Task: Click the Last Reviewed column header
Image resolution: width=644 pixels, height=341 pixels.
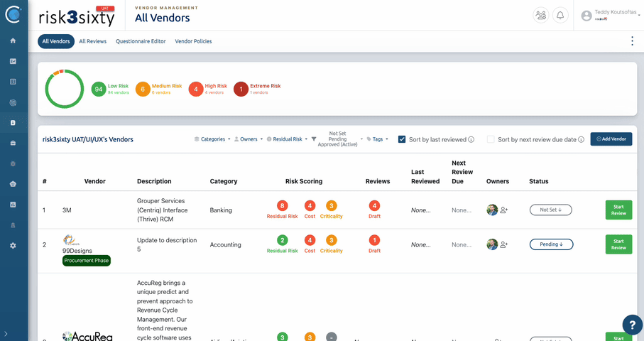Action: [x=425, y=177]
